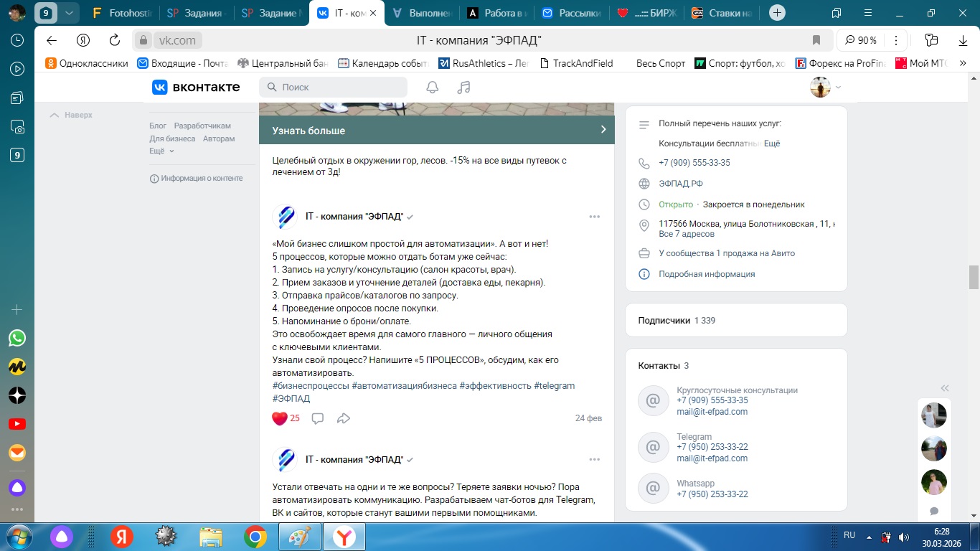This screenshot has width=980, height=551.
Task: Open three-dot menu on the 5 процессов post
Action: point(594,217)
